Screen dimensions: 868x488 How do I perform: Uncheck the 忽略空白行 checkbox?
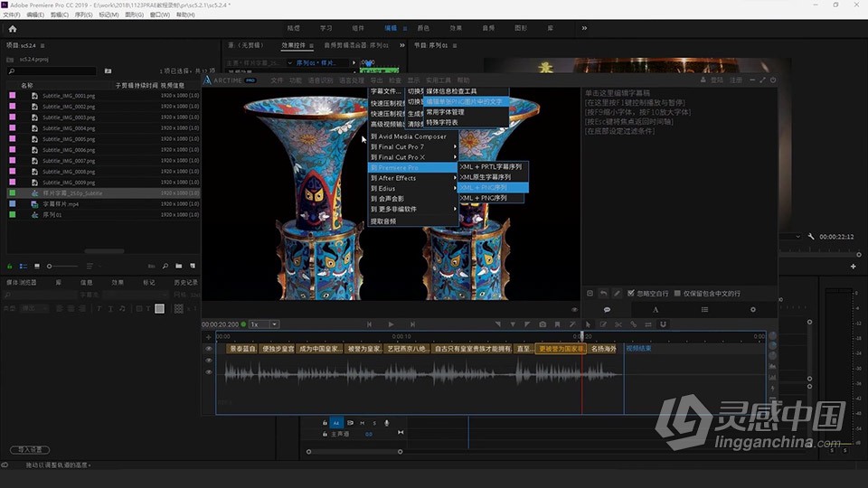point(631,293)
